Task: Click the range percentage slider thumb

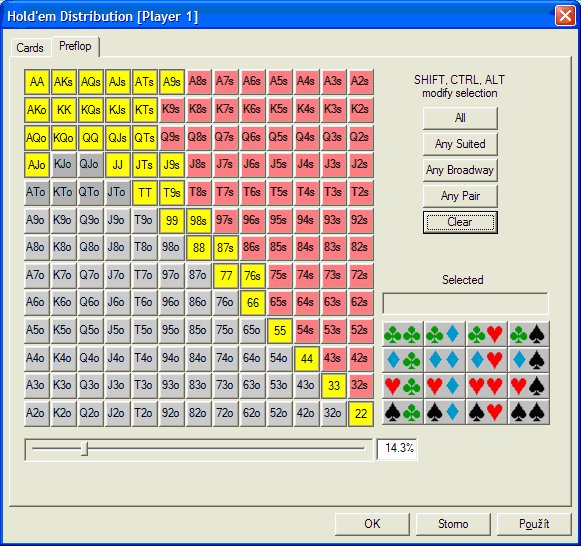Action: [x=84, y=449]
